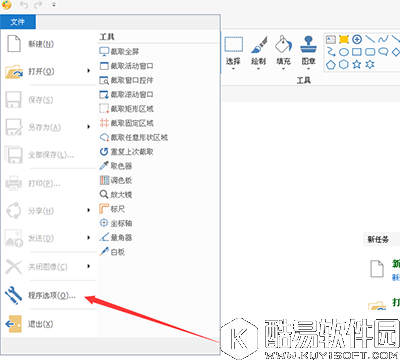Screen dimensions: 400x360
Task: Click the 文件 tab
Action: (x=18, y=22)
